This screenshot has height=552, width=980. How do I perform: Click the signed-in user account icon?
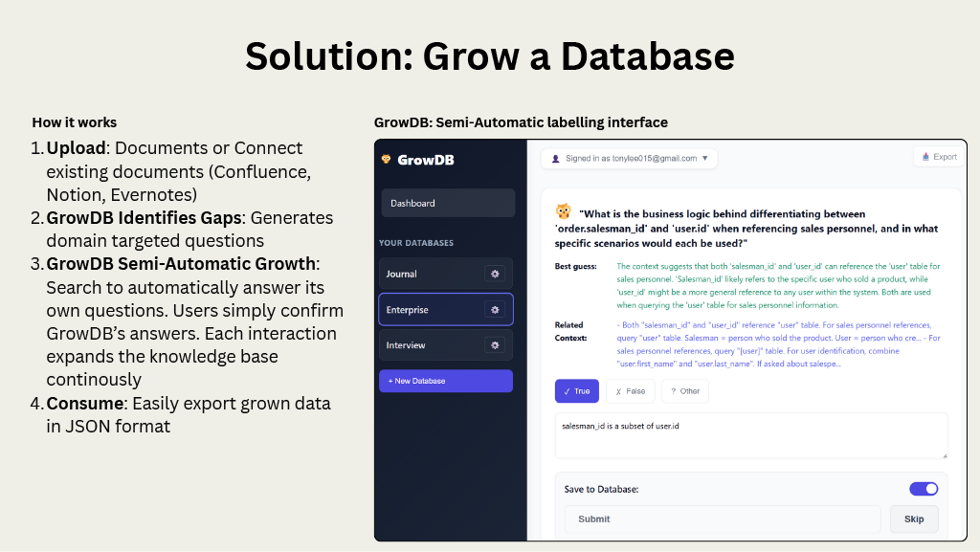point(556,158)
